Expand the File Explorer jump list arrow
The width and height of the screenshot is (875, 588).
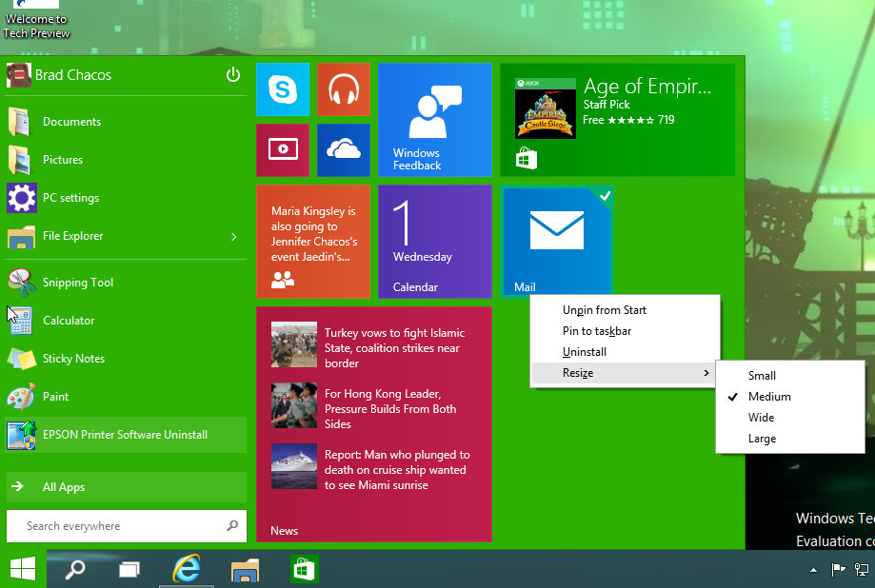[x=234, y=236]
